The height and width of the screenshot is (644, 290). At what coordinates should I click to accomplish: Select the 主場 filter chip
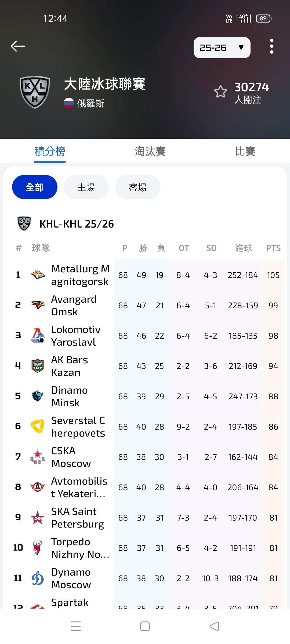tap(86, 187)
